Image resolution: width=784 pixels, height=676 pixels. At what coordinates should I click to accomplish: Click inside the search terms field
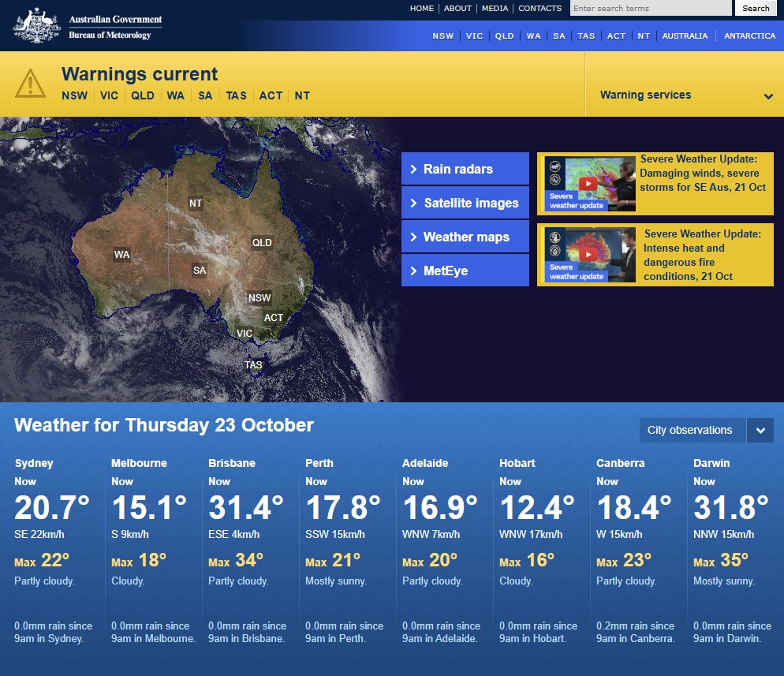click(650, 8)
